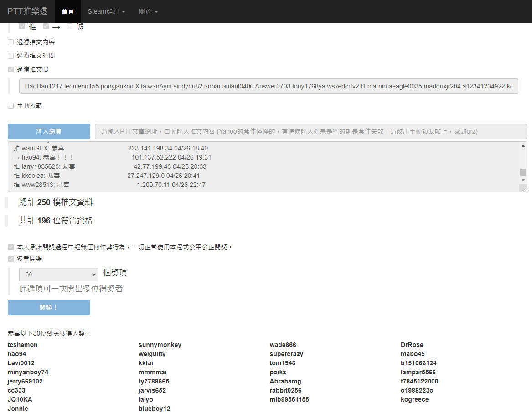Click scroll down arrow of comments textarea
This screenshot has width=532, height=414.
pyautogui.click(x=523, y=180)
